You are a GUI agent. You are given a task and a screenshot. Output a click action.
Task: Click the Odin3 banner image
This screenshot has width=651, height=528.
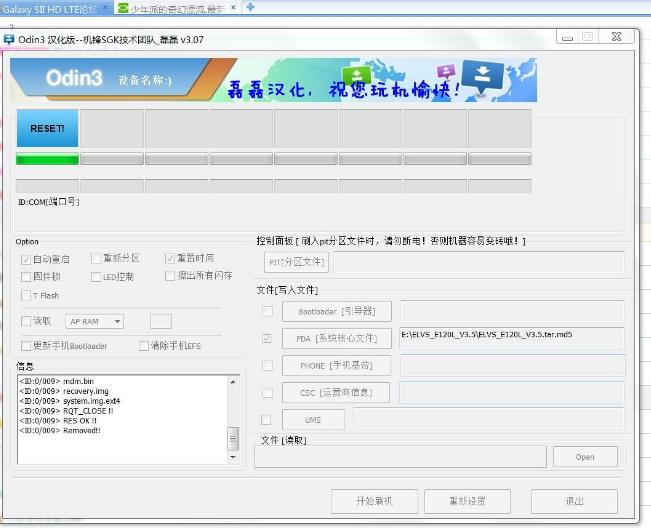[274, 80]
